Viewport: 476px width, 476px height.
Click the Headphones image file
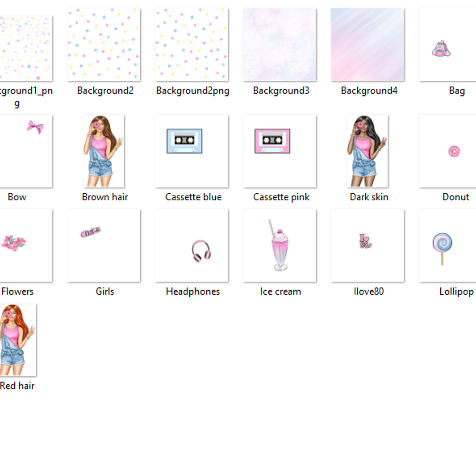click(191, 245)
